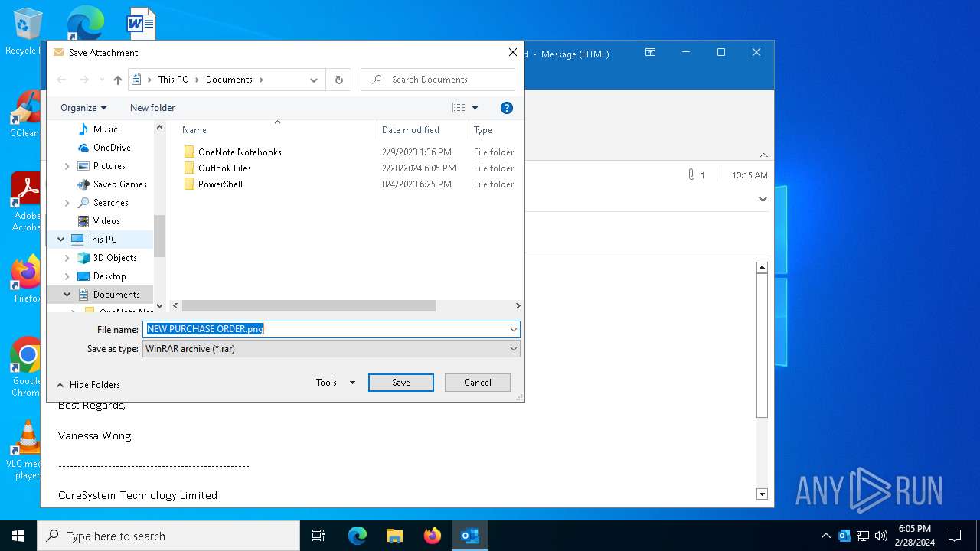Show hidden system tray icons
The width and height of the screenshot is (980, 551).
[x=825, y=536]
